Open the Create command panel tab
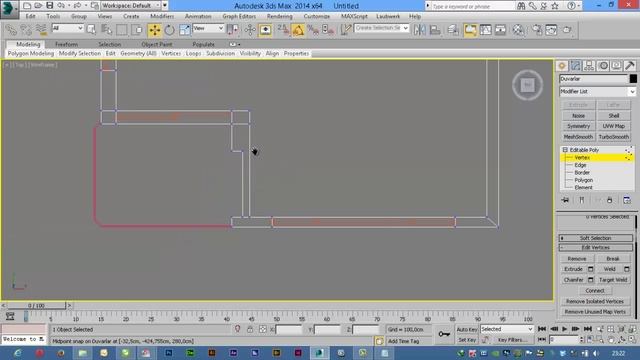The image size is (640, 360). (x=562, y=66)
